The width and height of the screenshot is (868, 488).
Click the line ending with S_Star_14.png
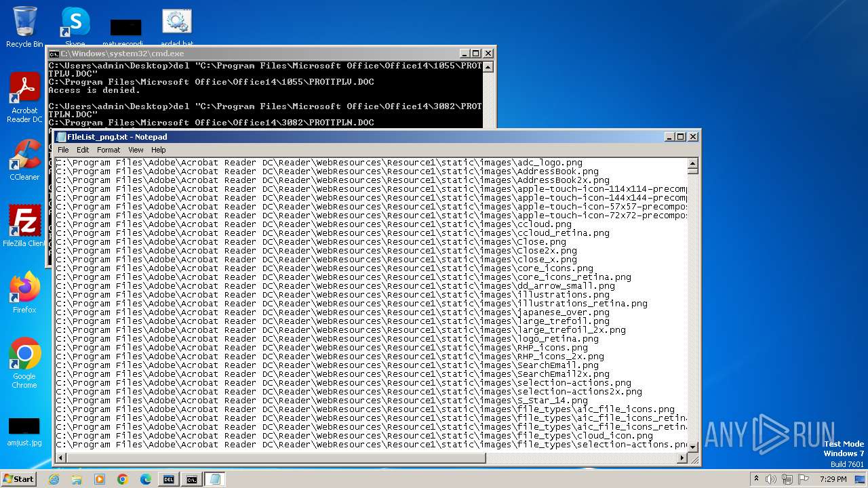click(x=321, y=401)
